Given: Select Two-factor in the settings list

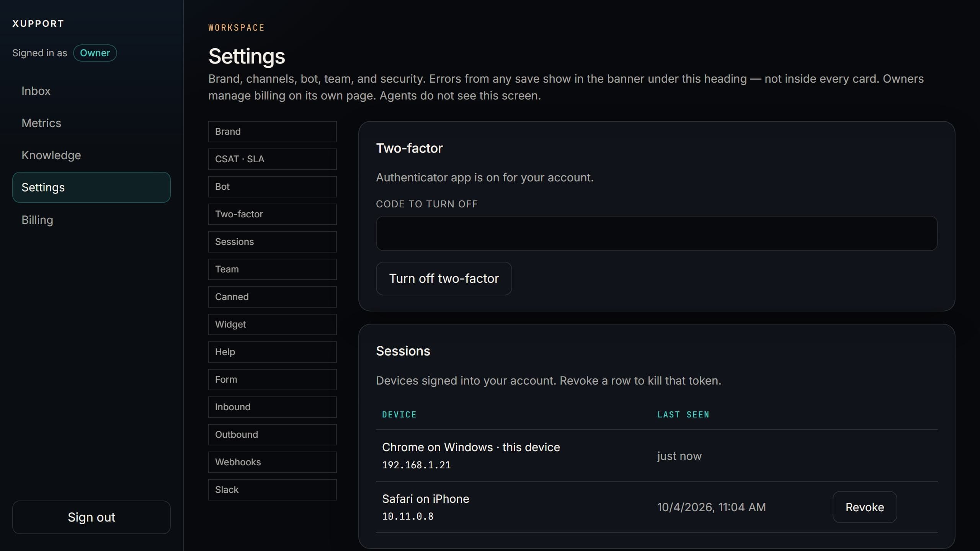Looking at the screenshot, I should [x=272, y=214].
